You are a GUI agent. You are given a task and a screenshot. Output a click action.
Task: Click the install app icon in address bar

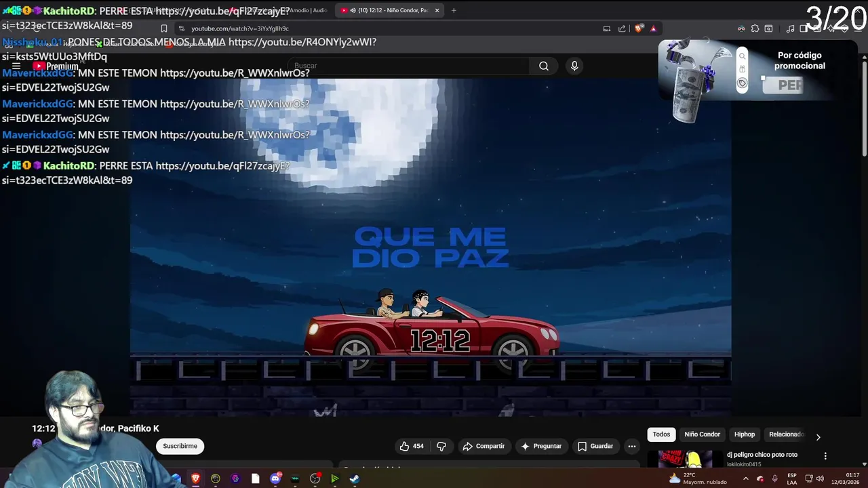point(607,28)
